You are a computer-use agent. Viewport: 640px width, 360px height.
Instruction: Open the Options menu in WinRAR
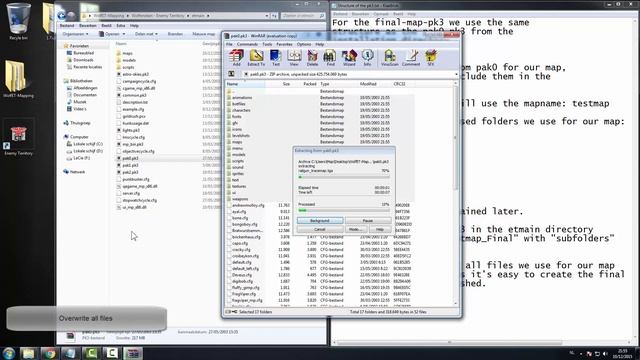point(304,44)
